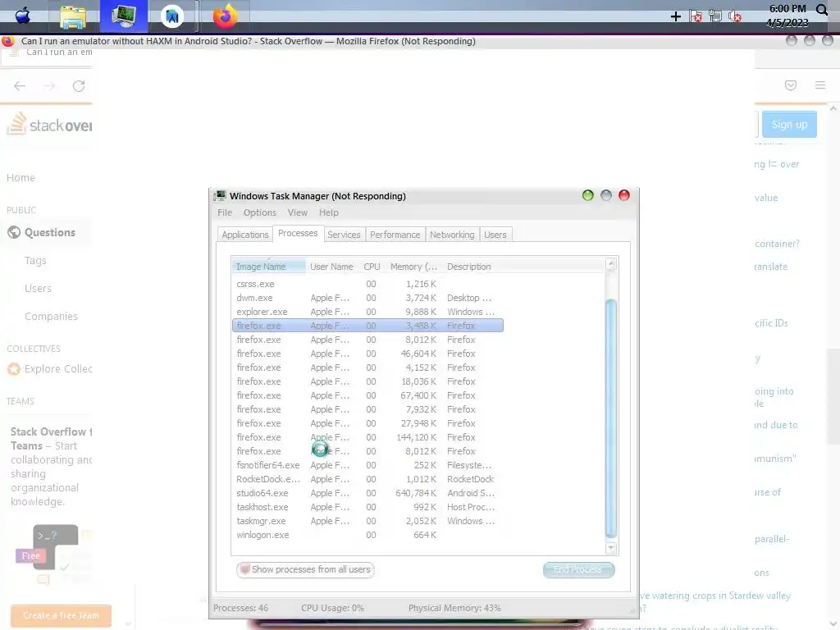Switch to the Services tab
840x630 pixels.
click(x=344, y=235)
